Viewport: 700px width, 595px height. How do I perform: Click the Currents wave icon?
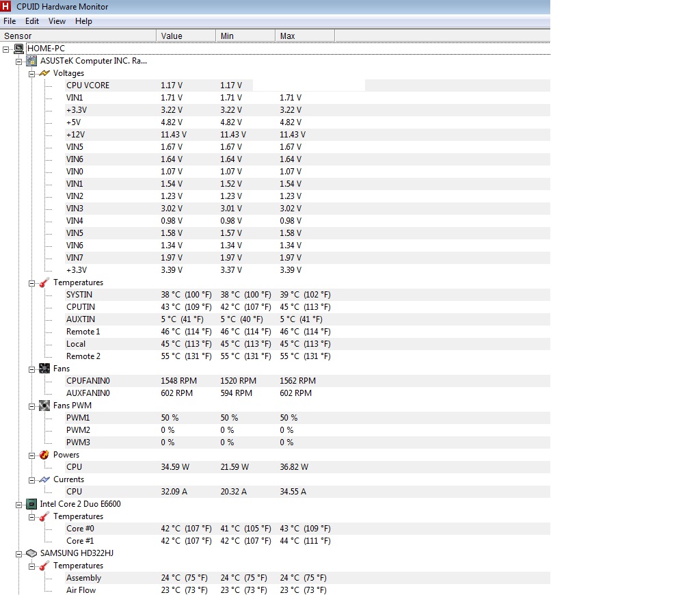(44, 479)
